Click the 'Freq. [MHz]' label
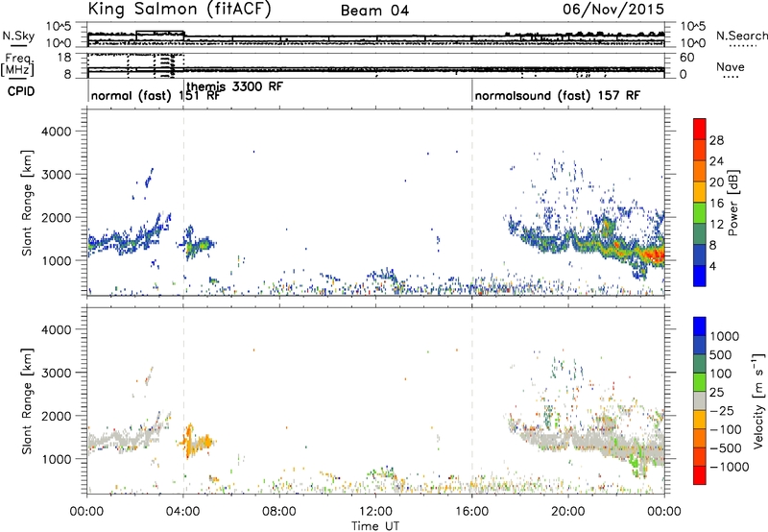The image size is (768, 532). (17, 64)
